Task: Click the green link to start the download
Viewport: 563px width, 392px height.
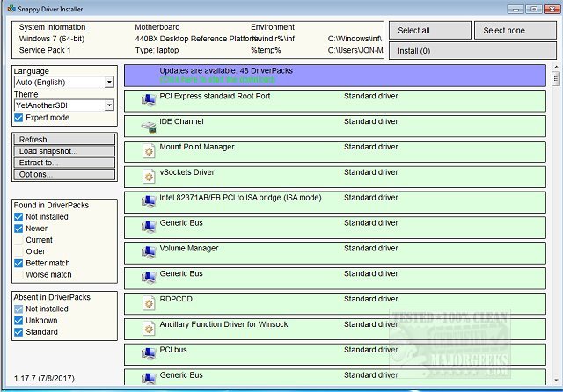Action: coord(217,80)
